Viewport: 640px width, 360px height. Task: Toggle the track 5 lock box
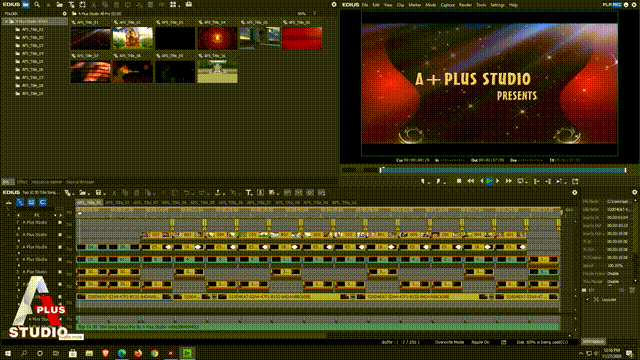point(60,247)
